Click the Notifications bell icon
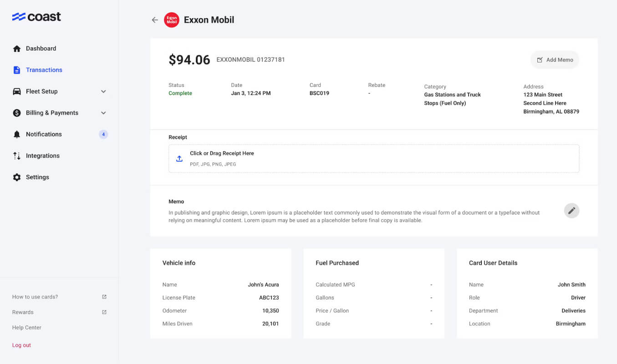This screenshot has height=364, width=617. (x=17, y=134)
